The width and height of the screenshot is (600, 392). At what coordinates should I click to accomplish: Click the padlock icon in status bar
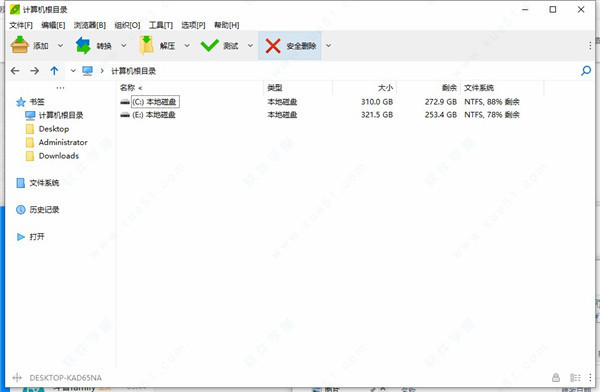[x=556, y=378]
